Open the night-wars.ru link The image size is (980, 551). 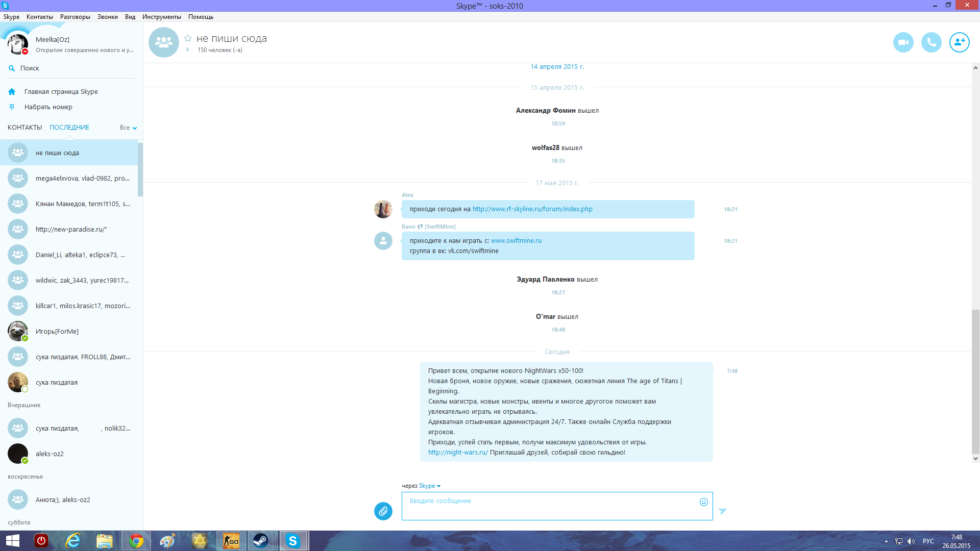pos(458,453)
